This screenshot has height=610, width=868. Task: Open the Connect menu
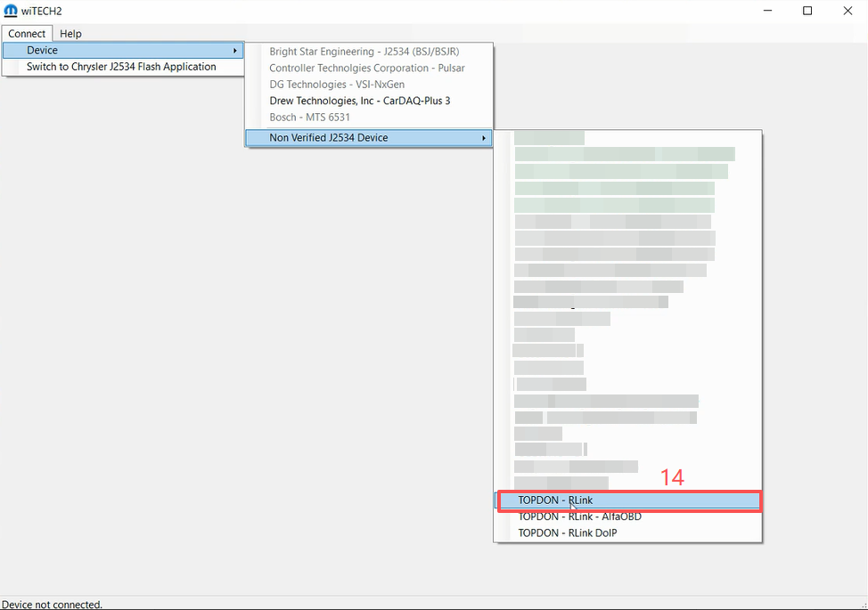(x=27, y=34)
